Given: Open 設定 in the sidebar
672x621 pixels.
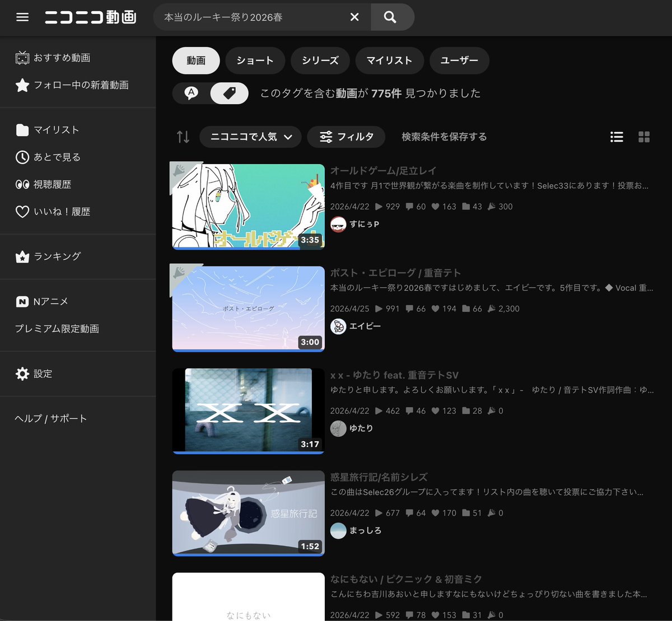Looking at the screenshot, I should 34,373.
